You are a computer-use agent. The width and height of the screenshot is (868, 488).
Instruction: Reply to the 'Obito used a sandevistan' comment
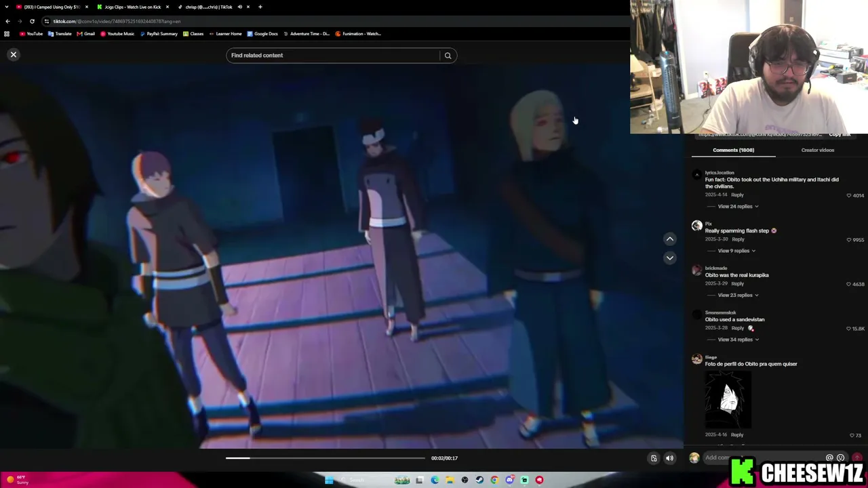(x=737, y=328)
